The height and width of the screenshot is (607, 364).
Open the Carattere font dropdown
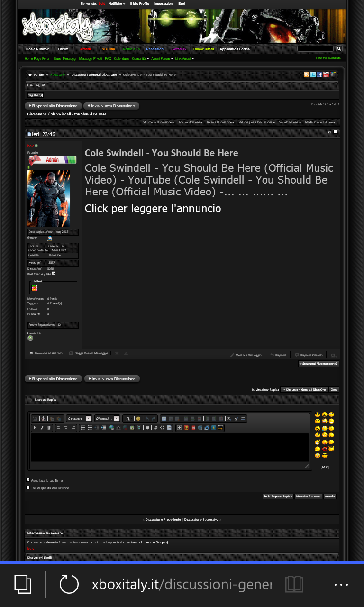coord(79,419)
